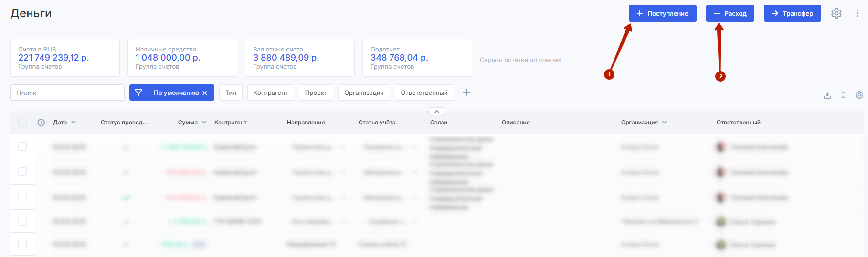Click the Связи column header
This screenshot has height=257, width=868.
[439, 123]
